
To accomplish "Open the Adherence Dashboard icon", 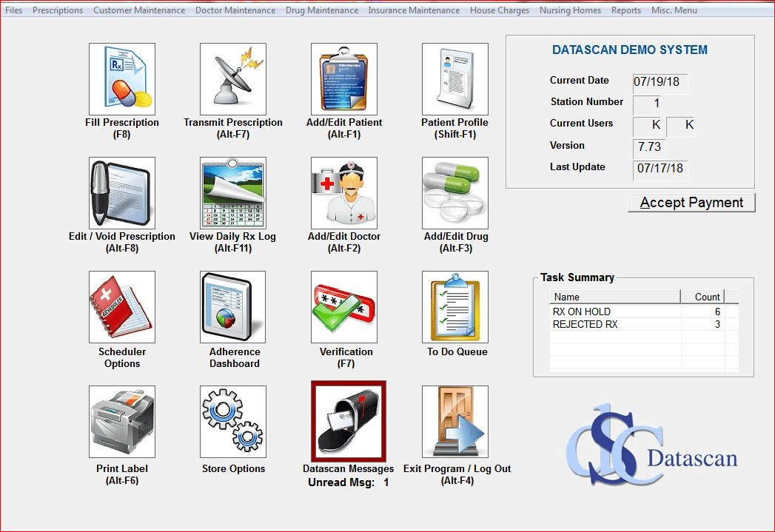I will click(233, 307).
